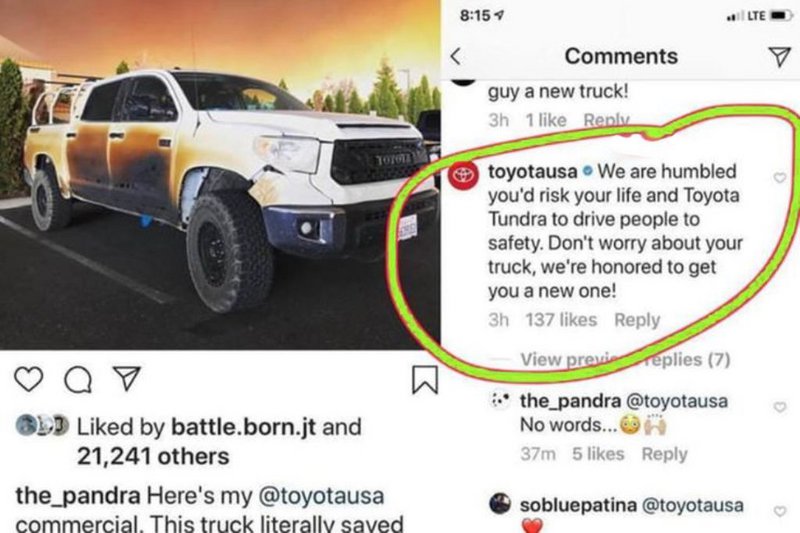Expand View previous replies (7)

[625, 359]
